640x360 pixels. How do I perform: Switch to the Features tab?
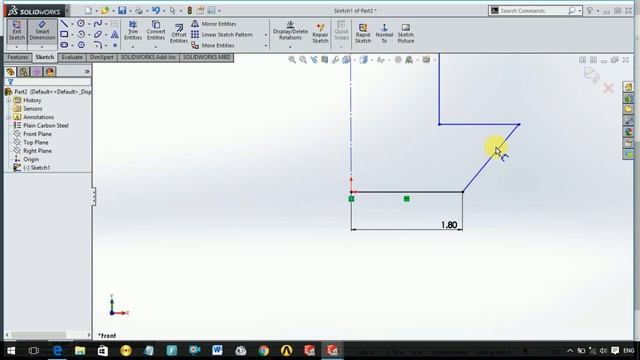click(x=18, y=57)
